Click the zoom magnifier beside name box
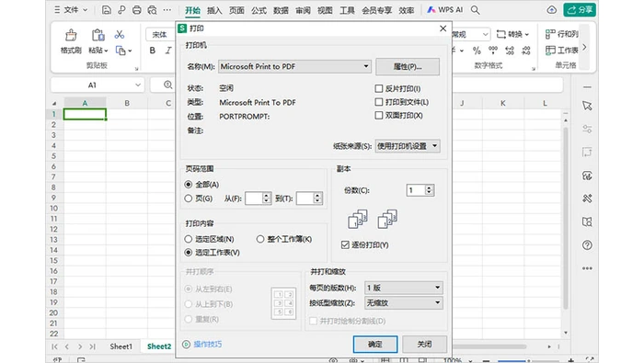The width and height of the screenshot is (644, 363). 168,85
